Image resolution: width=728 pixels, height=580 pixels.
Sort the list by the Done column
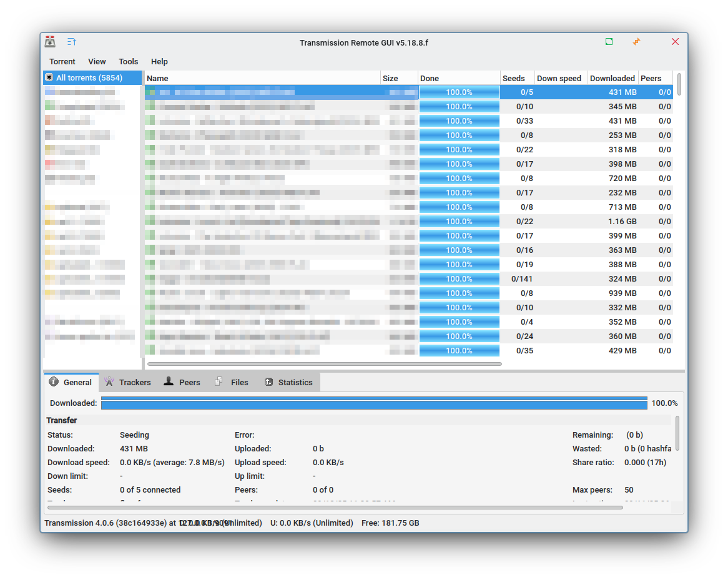pyautogui.click(x=459, y=78)
